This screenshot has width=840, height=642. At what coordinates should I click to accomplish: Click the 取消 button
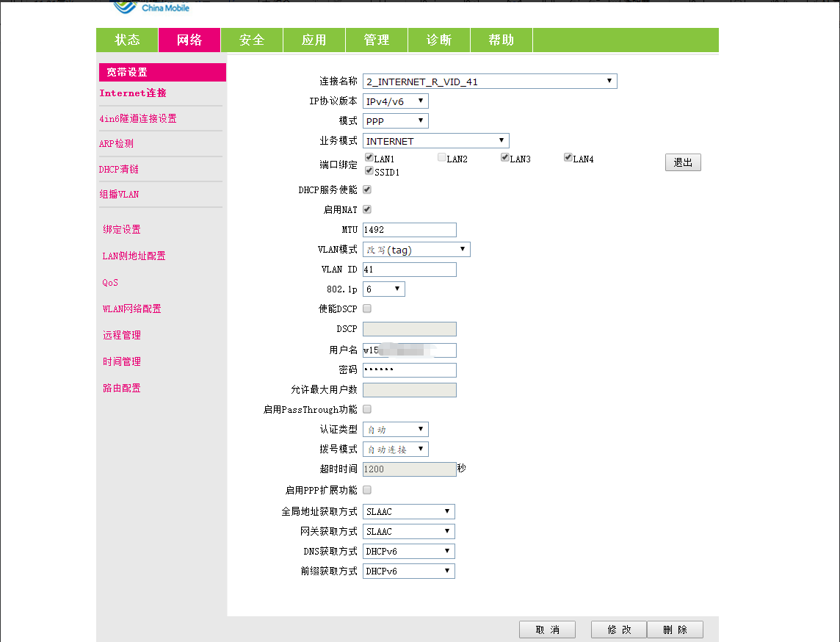click(548, 630)
